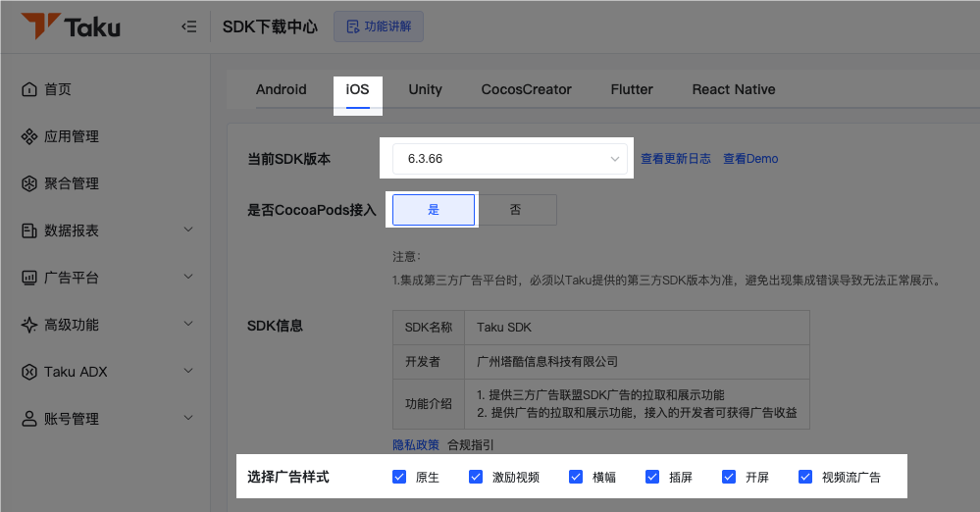Image resolution: width=980 pixels, height=512 pixels.
Task: Select 是 for CocoaPods integration
Action: [x=434, y=210]
